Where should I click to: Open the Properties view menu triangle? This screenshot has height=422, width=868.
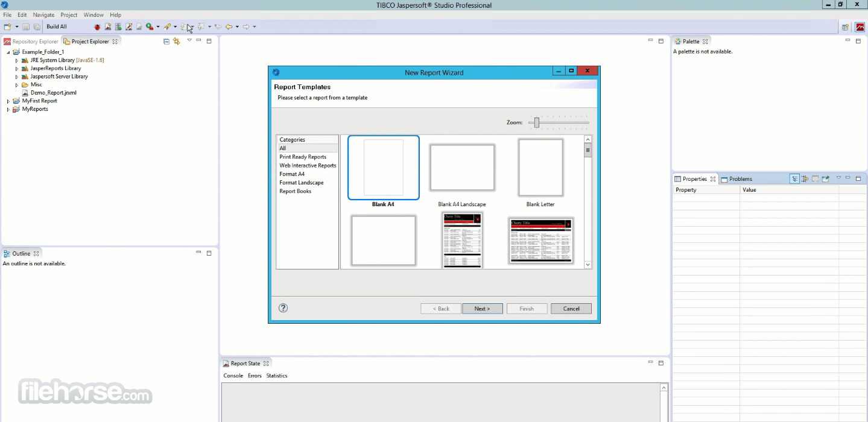[838, 178]
